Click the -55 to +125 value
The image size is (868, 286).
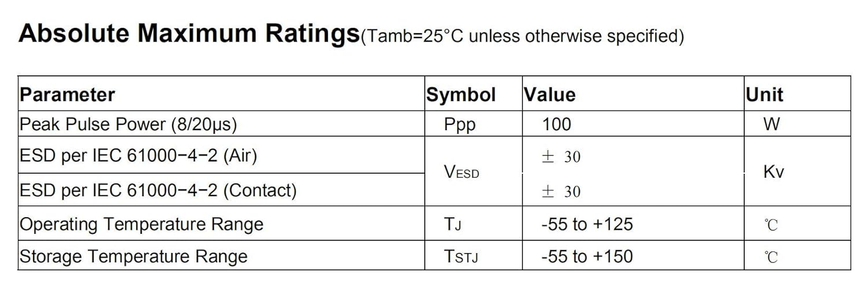pyautogui.click(x=587, y=224)
